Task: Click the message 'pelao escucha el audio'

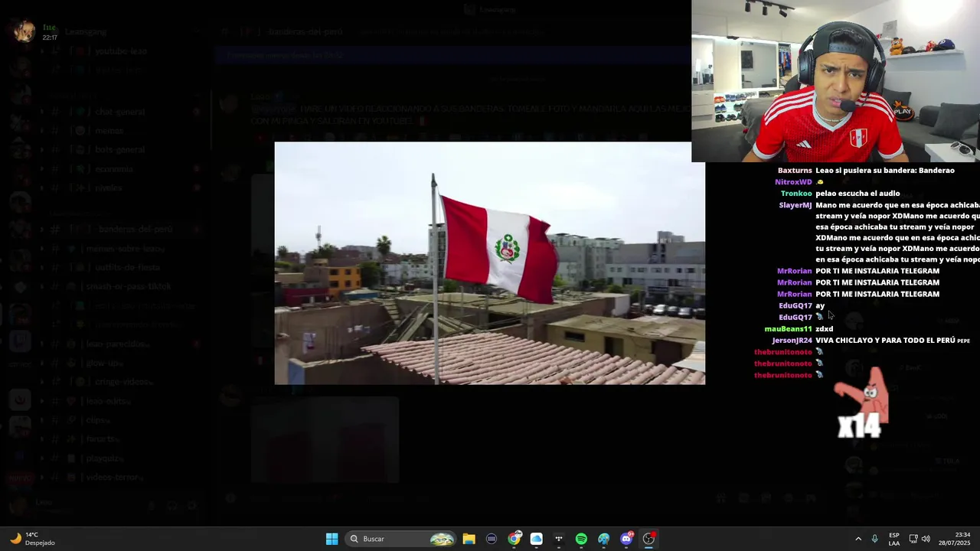Action: (857, 194)
